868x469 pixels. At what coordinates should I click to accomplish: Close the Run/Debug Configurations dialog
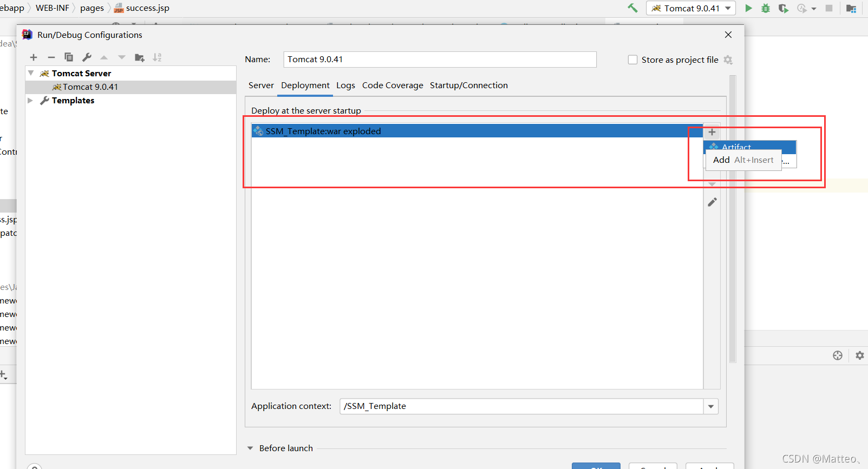[x=728, y=35]
